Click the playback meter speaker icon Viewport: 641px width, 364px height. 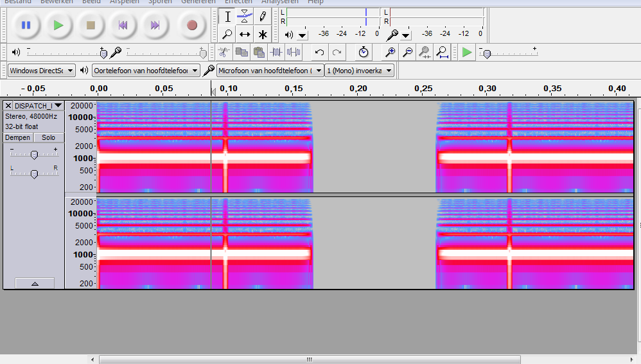click(x=288, y=35)
